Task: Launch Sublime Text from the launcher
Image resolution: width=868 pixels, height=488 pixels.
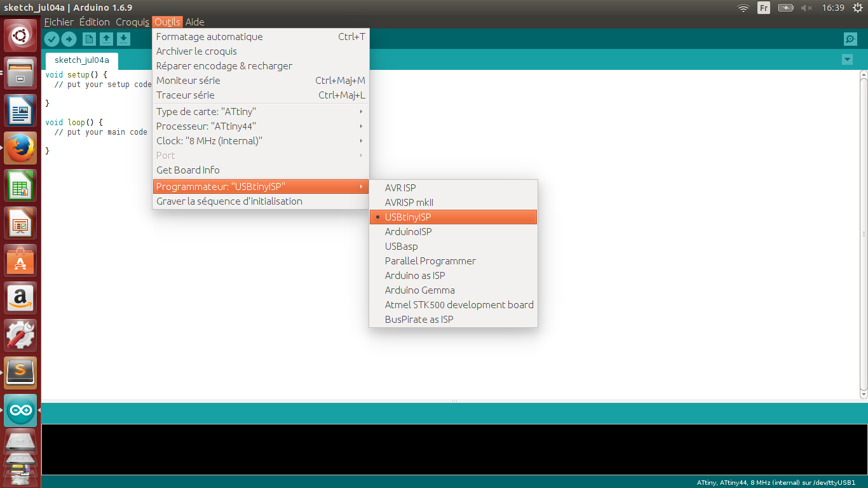Action: pos(21,372)
